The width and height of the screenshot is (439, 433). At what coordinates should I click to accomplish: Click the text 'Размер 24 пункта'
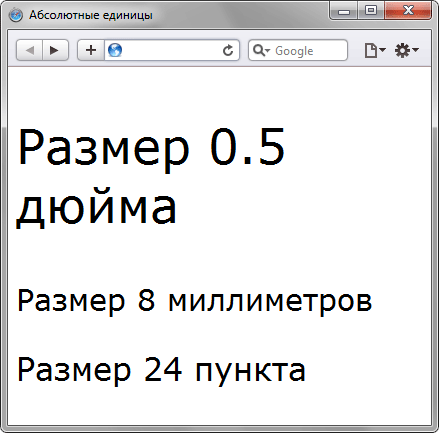point(161,370)
